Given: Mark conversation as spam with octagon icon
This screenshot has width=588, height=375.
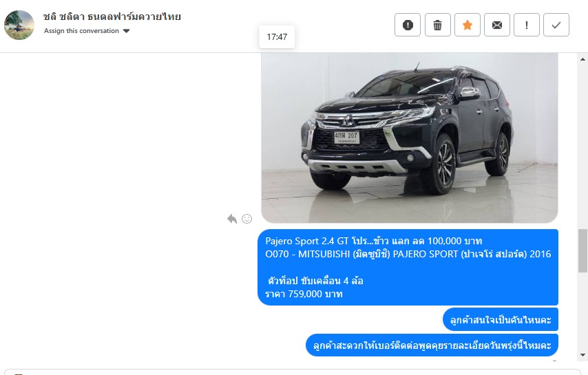Looking at the screenshot, I should coord(407,25).
